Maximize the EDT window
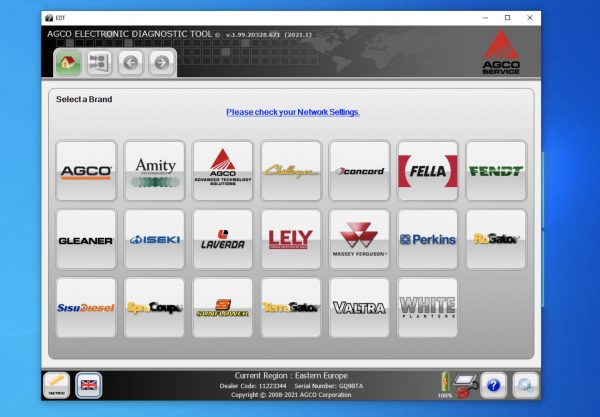The image size is (600, 417). click(507, 18)
